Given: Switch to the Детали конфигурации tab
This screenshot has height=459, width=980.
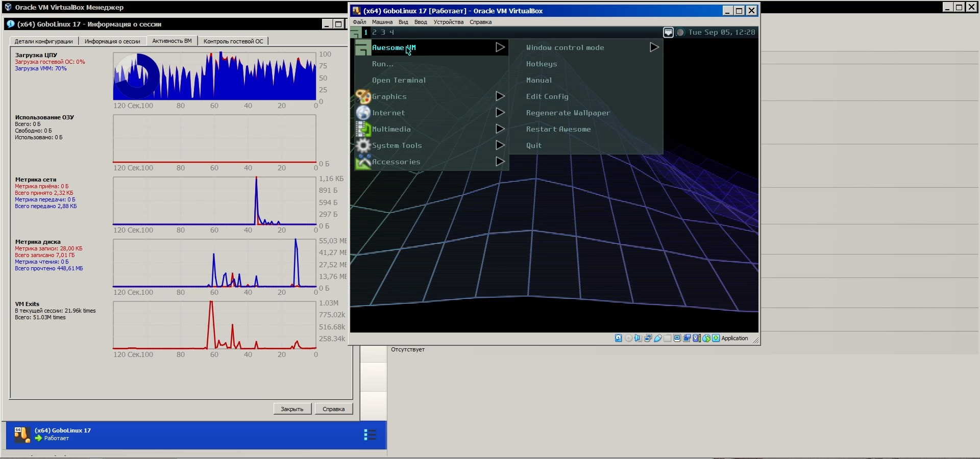Looking at the screenshot, I should click(x=43, y=41).
